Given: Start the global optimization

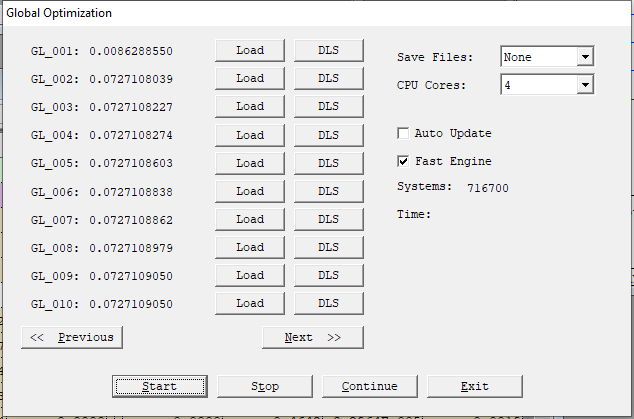Looking at the screenshot, I should tap(160, 386).
